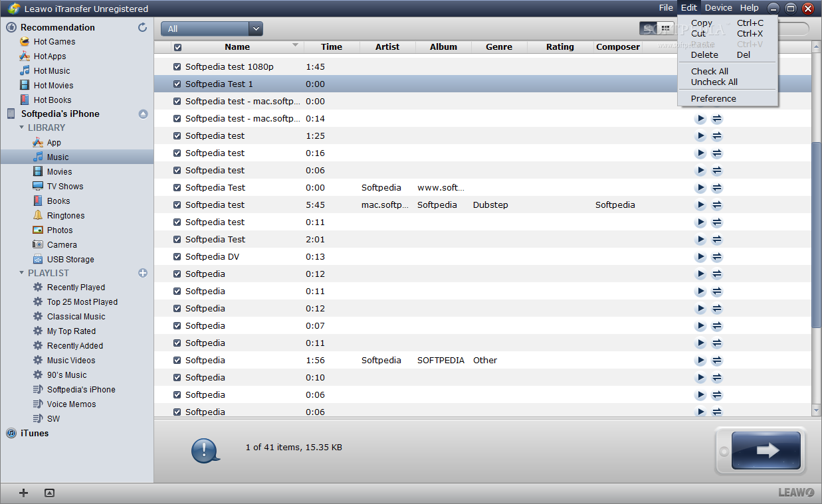The width and height of the screenshot is (822, 504).
Task: Open the Top 25 Most Played playlist
Action: coord(82,302)
